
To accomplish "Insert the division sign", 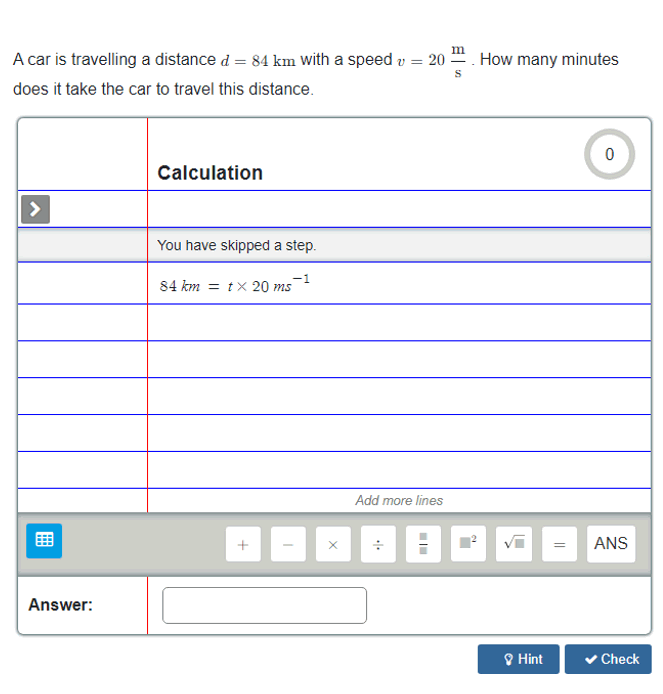I will (378, 544).
